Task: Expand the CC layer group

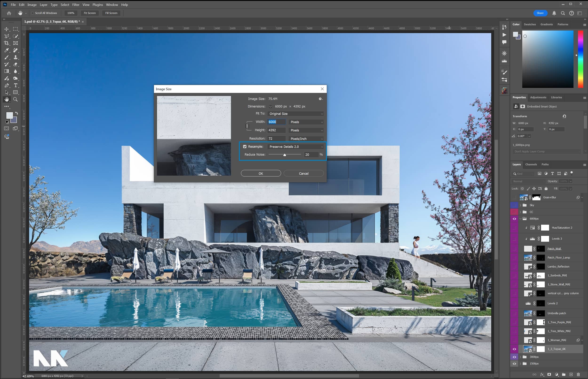Action: [520, 212]
